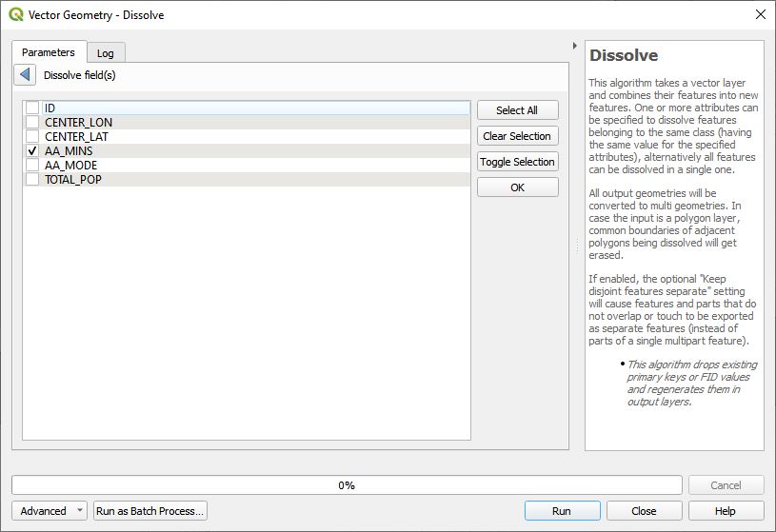Confirm field selection with OK
This screenshot has height=532, width=776.
click(x=517, y=187)
